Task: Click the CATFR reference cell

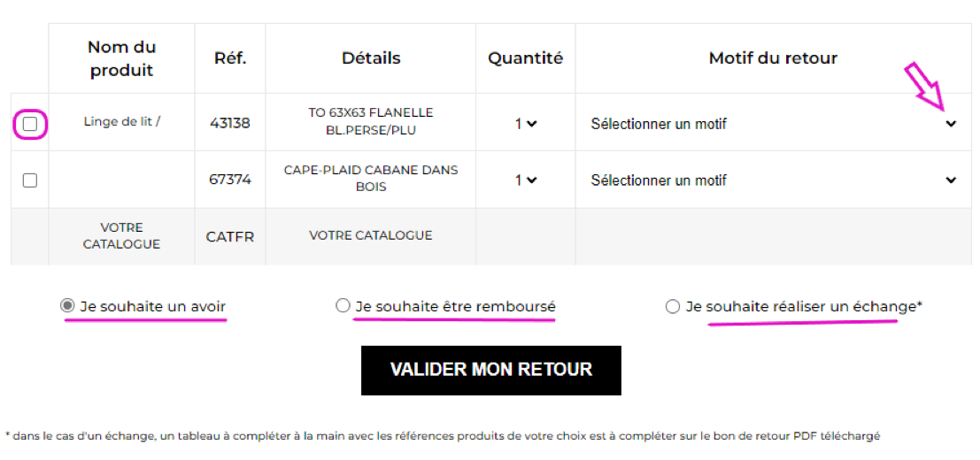Action: coord(230,236)
